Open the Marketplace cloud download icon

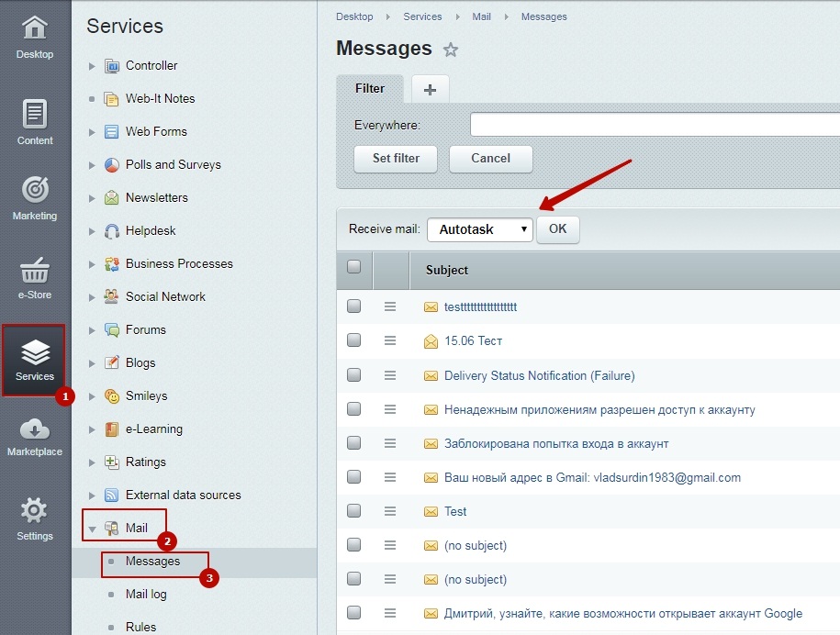coord(35,429)
